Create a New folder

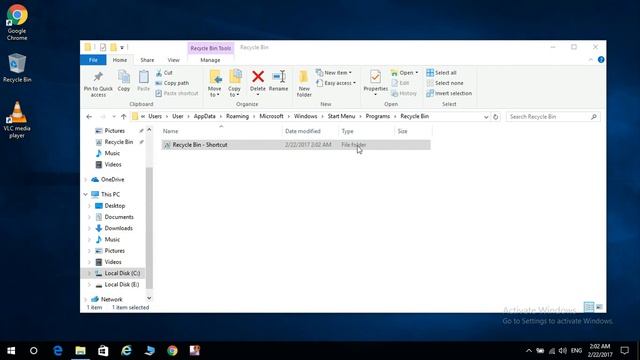coord(304,84)
